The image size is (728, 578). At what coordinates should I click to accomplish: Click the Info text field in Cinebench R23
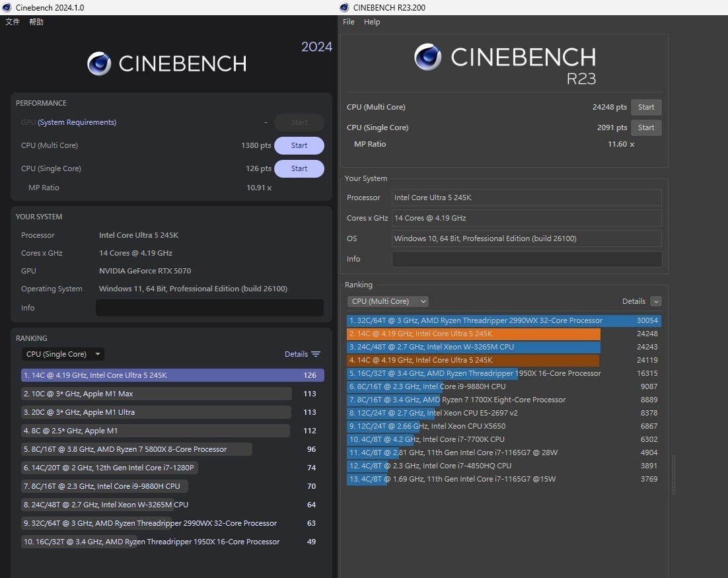tap(527, 259)
